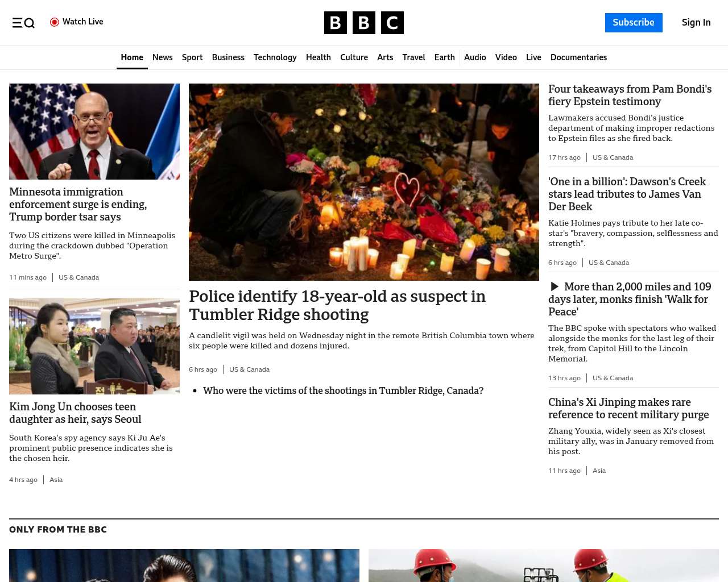Click 'Two US citizens were killed' summary text

click(92, 246)
